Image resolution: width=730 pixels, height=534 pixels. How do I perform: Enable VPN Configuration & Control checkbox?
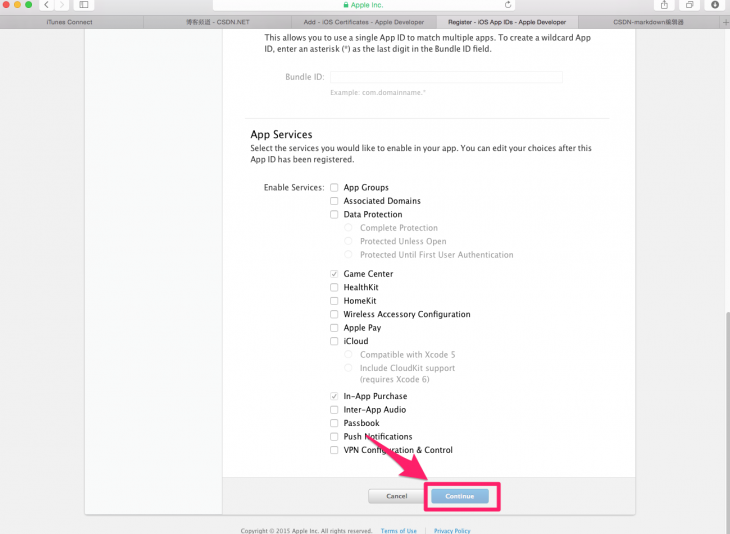[334, 450]
